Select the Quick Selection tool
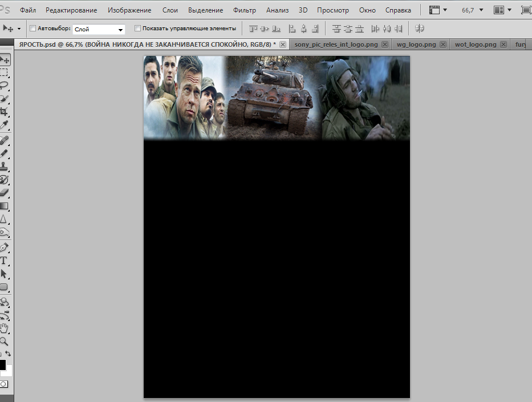Screen dimensions: 532x402 coord(4,99)
